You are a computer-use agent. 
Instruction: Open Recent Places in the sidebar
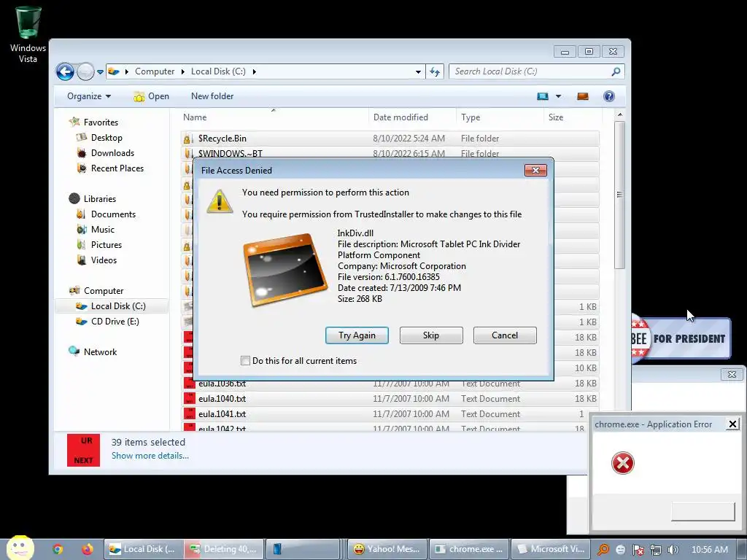click(x=117, y=168)
